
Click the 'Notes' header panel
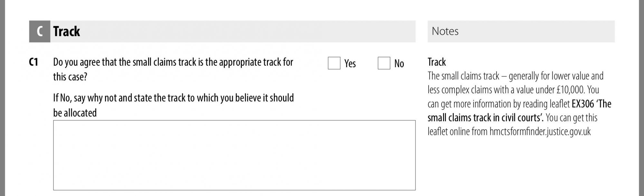[521, 31]
